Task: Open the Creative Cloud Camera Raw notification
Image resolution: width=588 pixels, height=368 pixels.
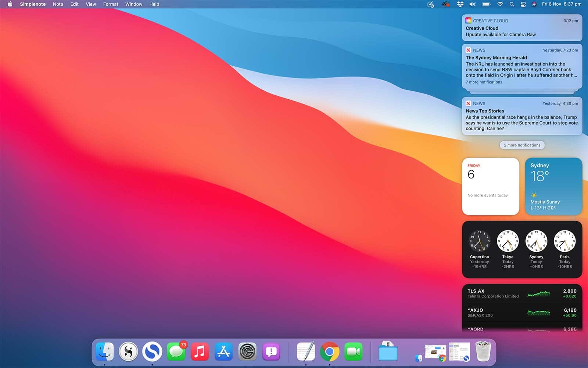Action: [x=522, y=28]
